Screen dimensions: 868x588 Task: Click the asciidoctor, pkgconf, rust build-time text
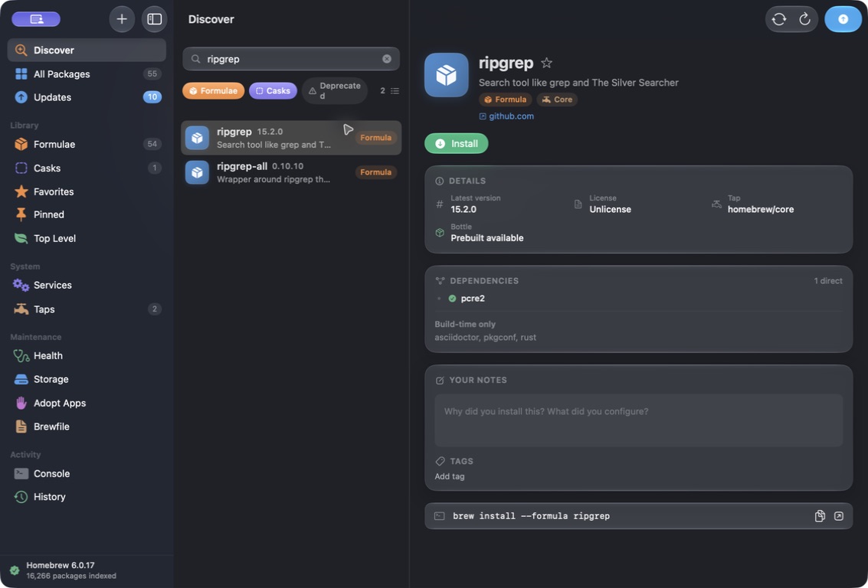point(486,338)
